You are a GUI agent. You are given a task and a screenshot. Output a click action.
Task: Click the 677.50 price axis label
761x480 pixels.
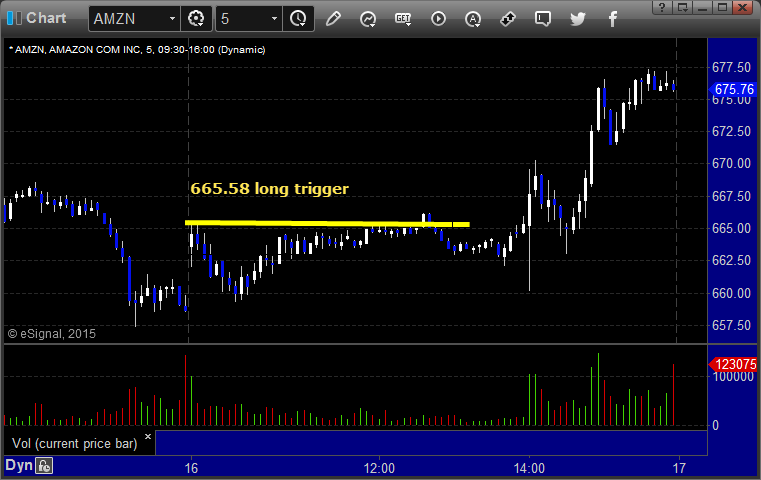731,67
